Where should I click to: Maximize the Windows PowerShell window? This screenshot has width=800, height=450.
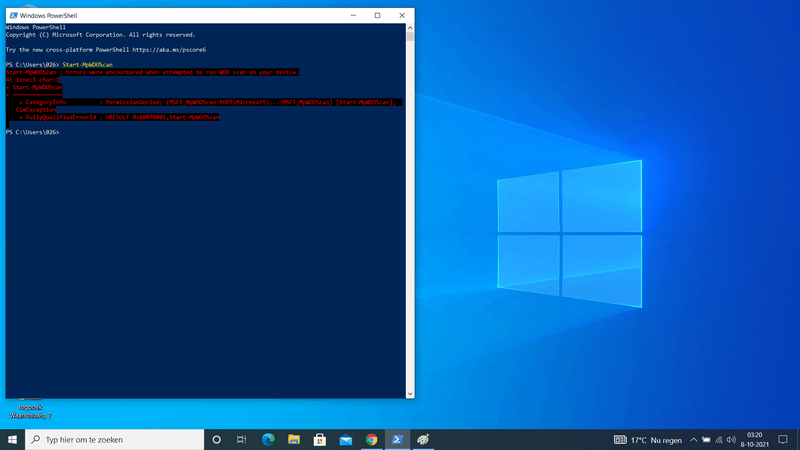[x=377, y=15]
